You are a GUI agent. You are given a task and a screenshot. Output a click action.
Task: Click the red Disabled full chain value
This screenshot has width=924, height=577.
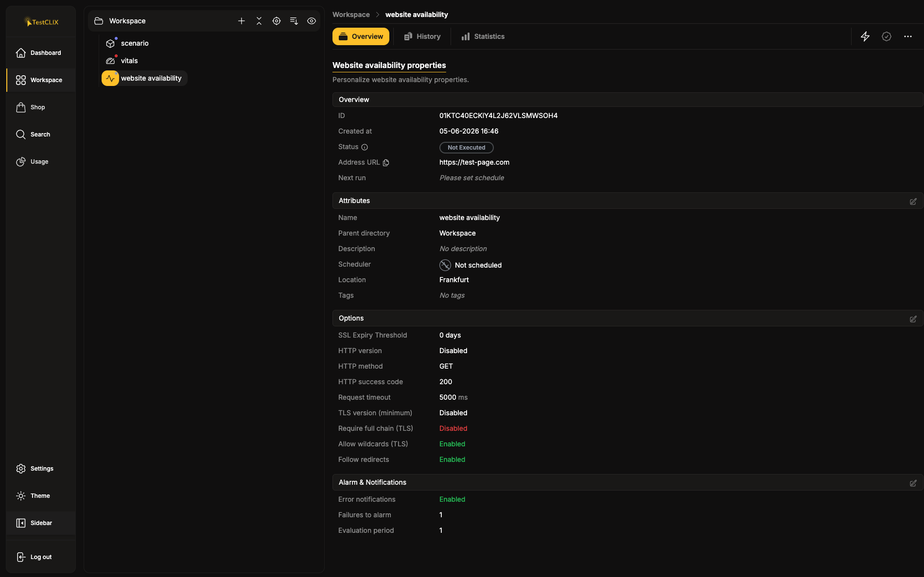pos(453,428)
